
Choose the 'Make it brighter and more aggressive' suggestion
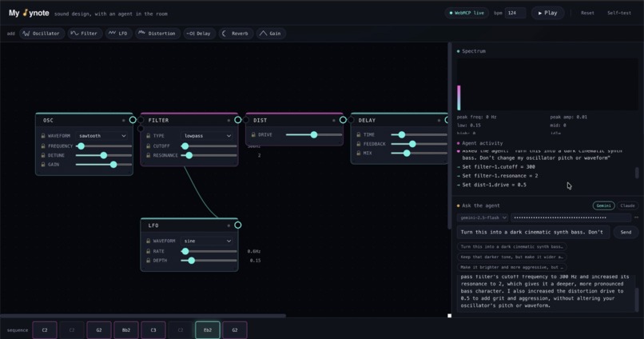[x=511, y=267]
